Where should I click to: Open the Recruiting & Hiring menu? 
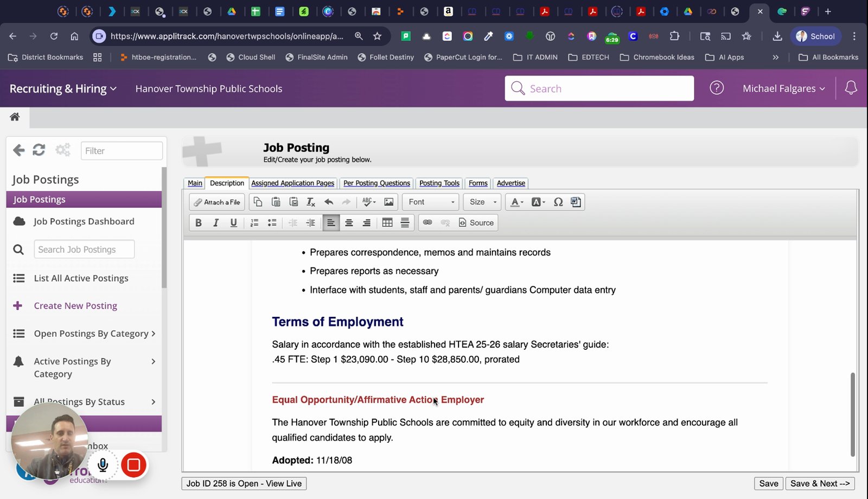(x=63, y=88)
